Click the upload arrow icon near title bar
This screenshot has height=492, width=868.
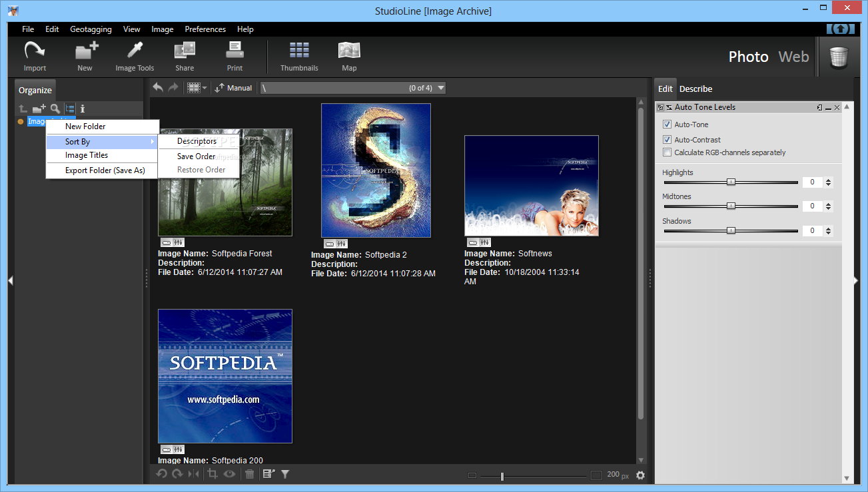tap(841, 29)
